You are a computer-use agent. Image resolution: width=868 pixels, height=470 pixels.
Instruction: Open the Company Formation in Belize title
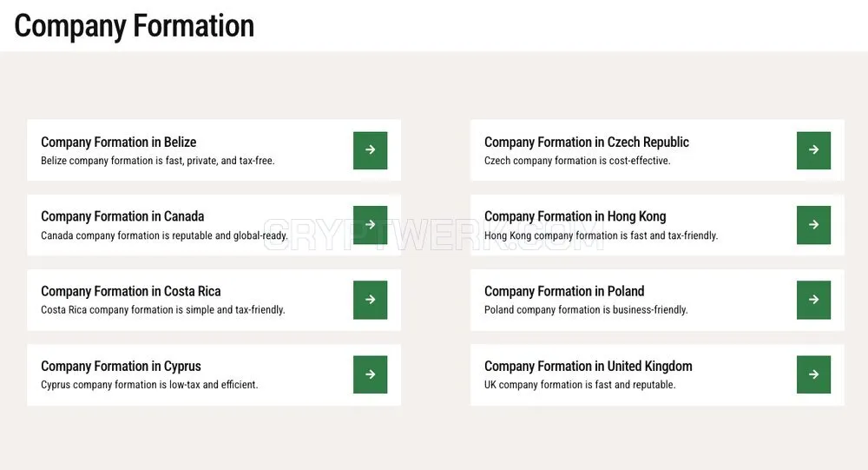click(118, 142)
